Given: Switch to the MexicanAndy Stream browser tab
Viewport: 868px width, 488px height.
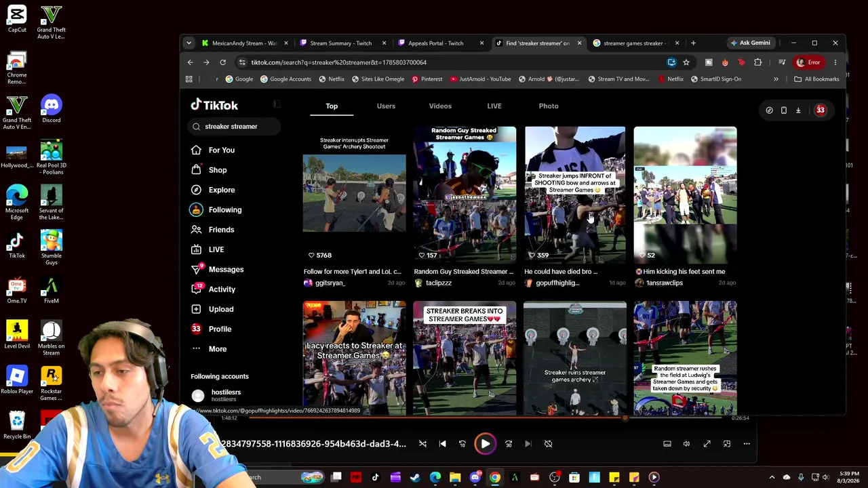Looking at the screenshot, I should point(244,43).
